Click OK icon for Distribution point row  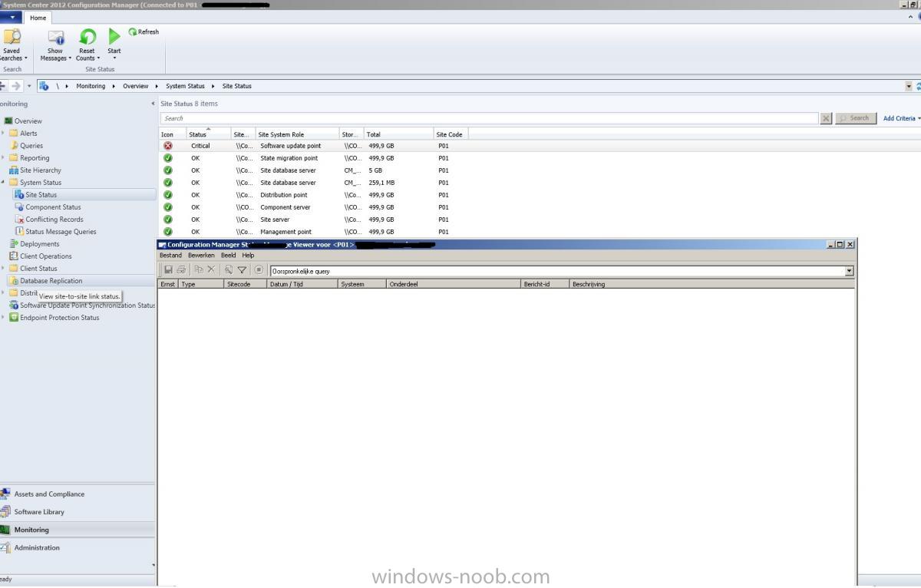click(x=168, y=195)
